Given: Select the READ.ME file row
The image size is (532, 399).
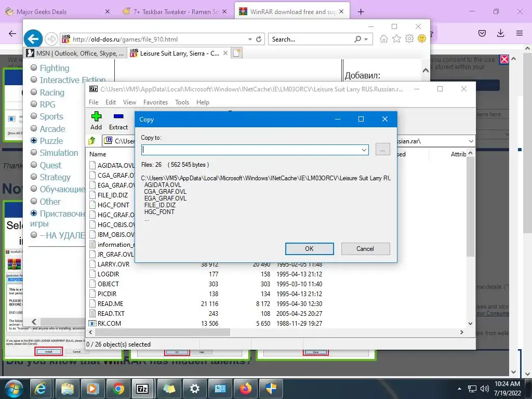Looking at the screenshot, I should [x=277, y=303].
